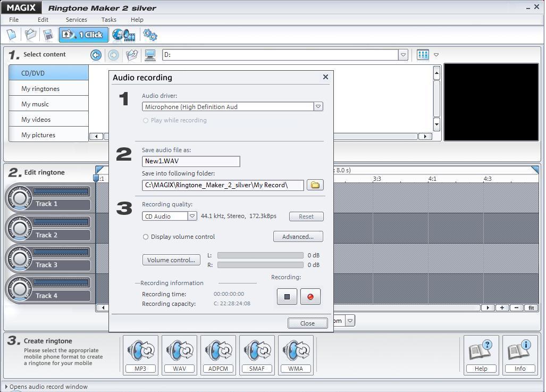Open the folder browse icon for save path
The width and height of the screenshot is (546, 392).
pos(315,185)
